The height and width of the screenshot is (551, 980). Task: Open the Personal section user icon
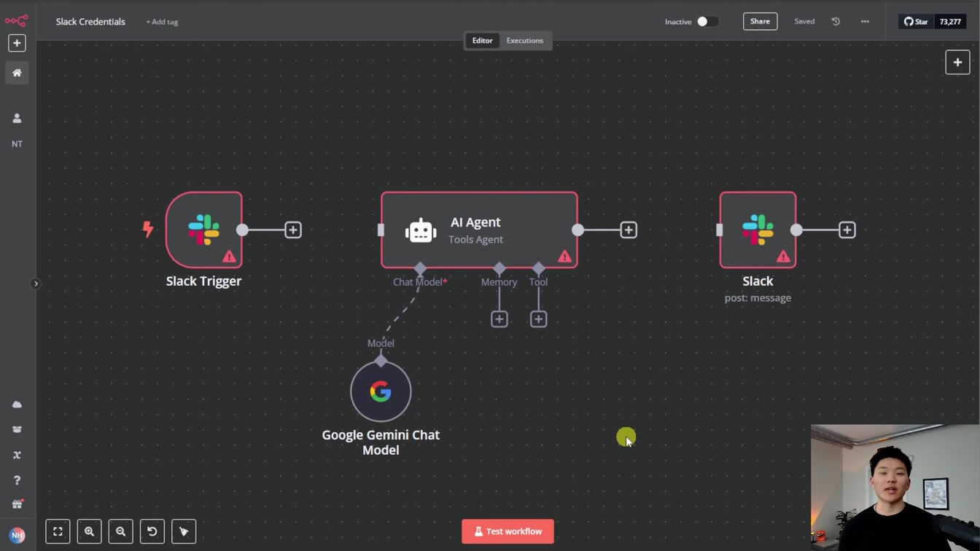pyautogui.click(x=17, y=118)
